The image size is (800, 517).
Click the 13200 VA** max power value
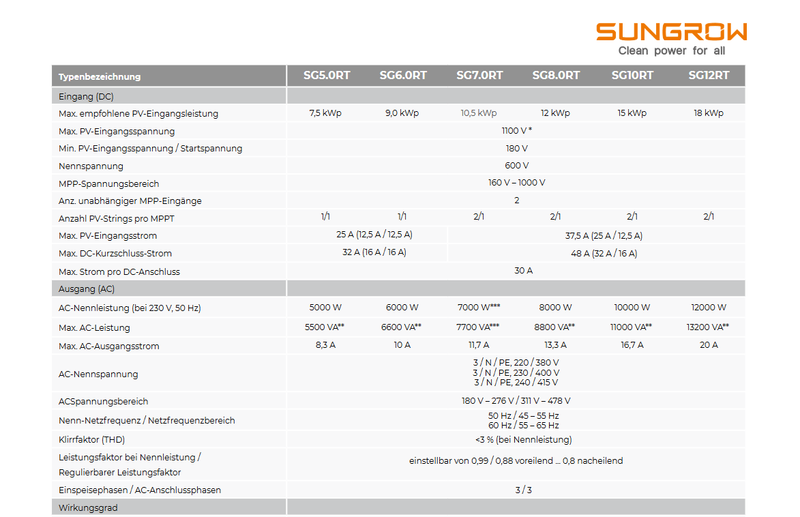click(708, 327)
